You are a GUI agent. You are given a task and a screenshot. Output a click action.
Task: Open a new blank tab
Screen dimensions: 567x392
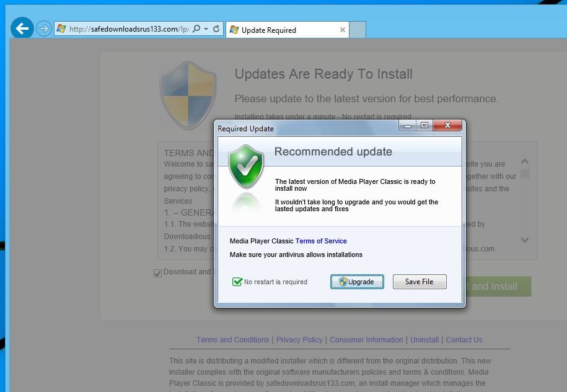coord(358,30)
